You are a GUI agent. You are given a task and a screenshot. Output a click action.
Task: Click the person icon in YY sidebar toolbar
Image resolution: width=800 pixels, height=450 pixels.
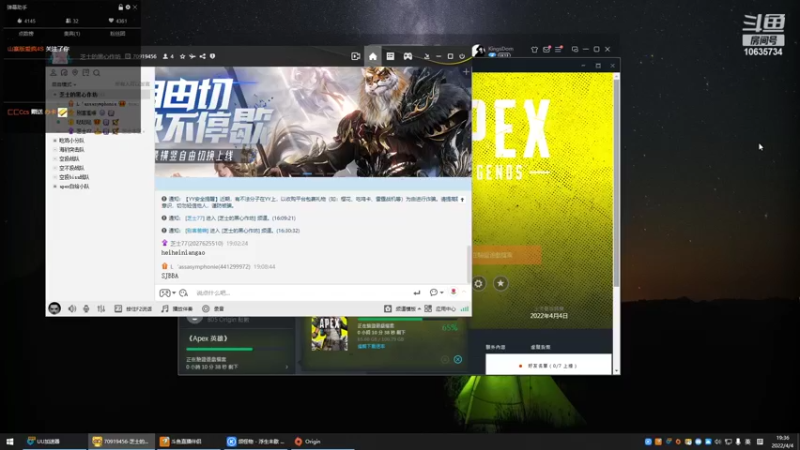click(53, 73)
